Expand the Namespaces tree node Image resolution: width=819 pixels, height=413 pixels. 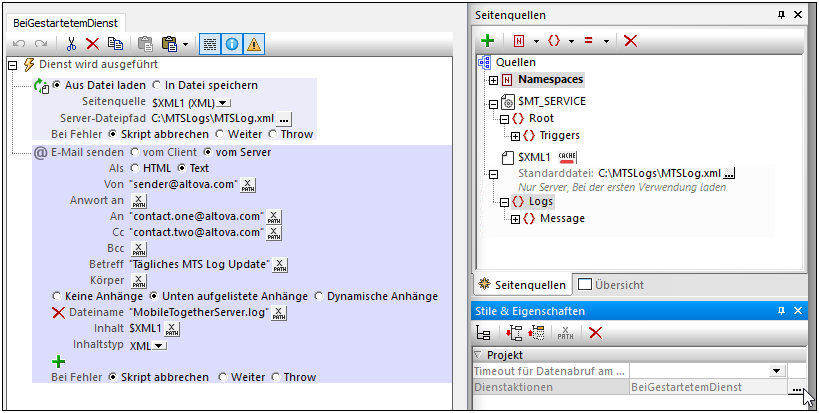tap(494, 80)
